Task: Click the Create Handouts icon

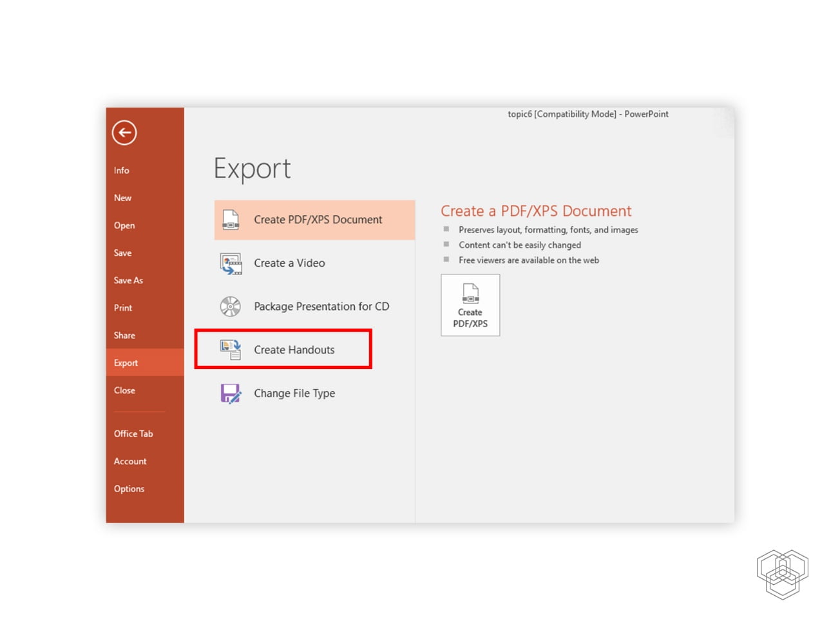Action: [231, 350]
